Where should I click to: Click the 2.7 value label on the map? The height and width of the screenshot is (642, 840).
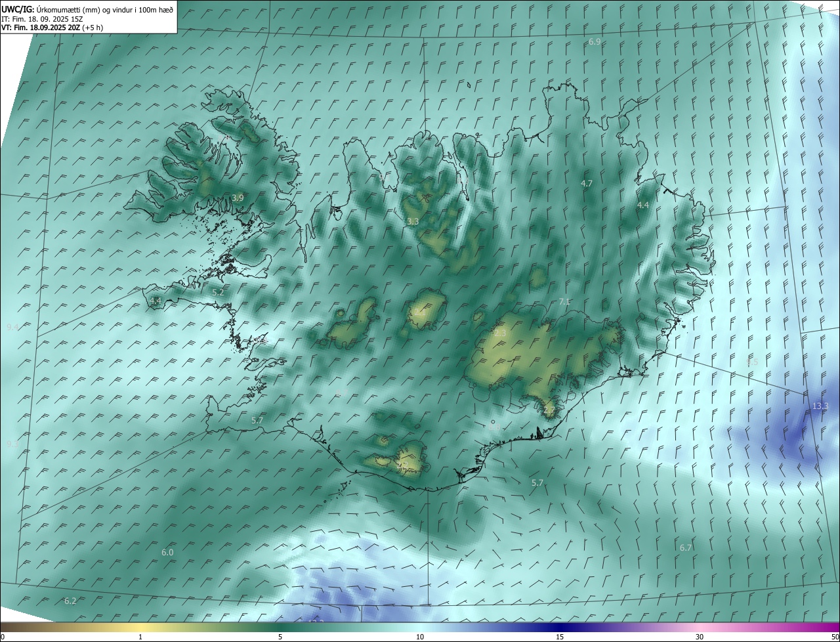[549, 410]
